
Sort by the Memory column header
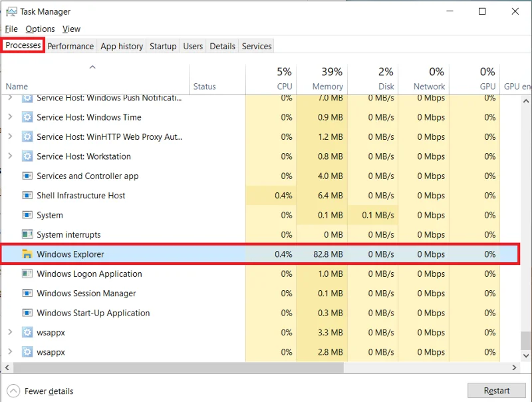pyautogui.click(x=322, y=79)
